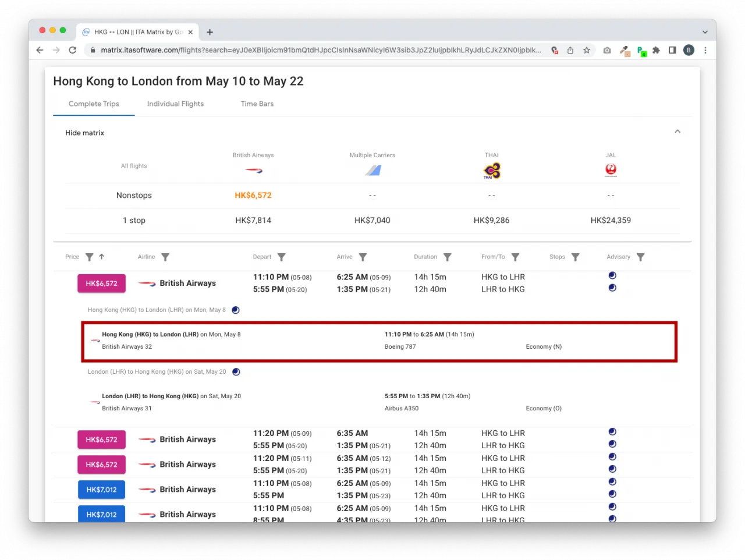Click the Airline column header

pos(147,257)
